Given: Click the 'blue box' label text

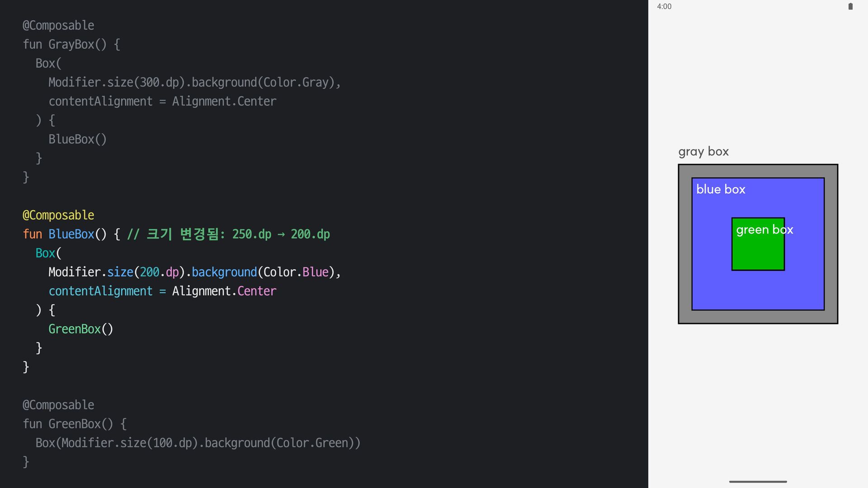Looking at the screenshot, I should (721, 189).
